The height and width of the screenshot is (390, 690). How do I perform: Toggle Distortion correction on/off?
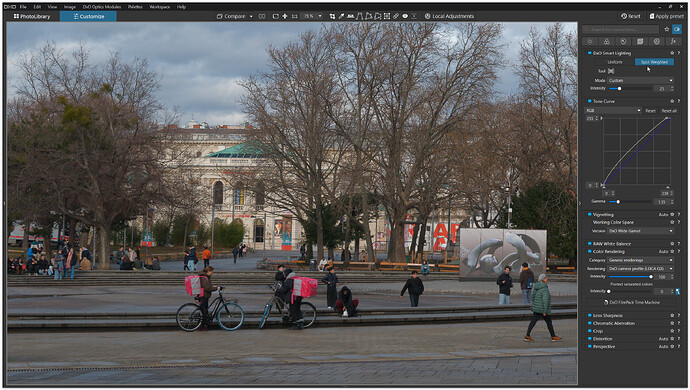coord(590,339)
